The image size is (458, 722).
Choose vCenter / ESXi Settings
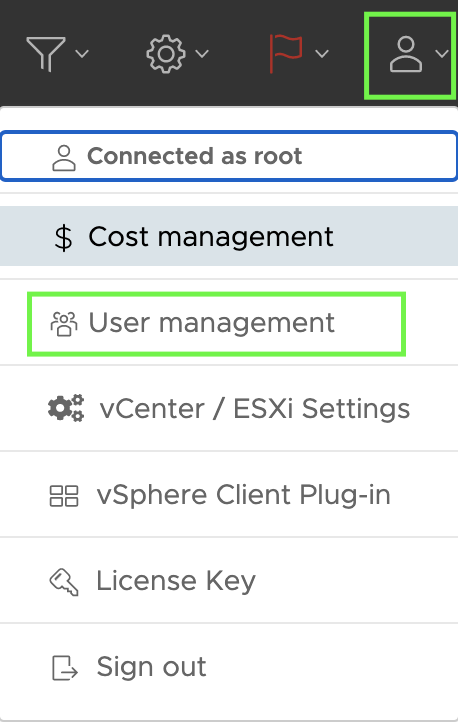click(229, 408)
